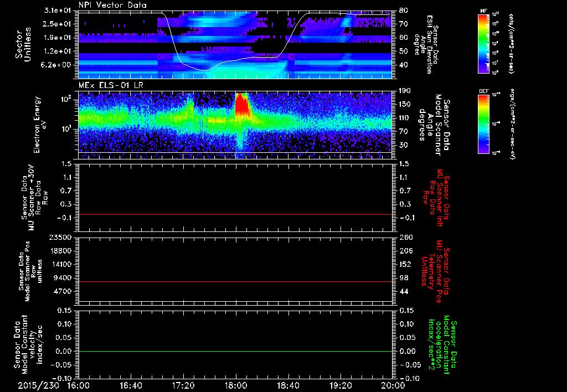Select the "MEx ELS-01 LR" panel title
Screen dimensions: 567x392
pos(111,86)
